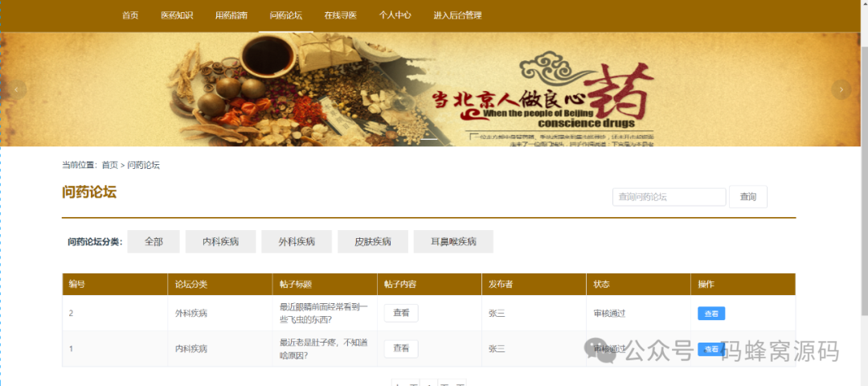The image size is (868, 386).
Task: Click the 查询 search button
Action: 748,196
